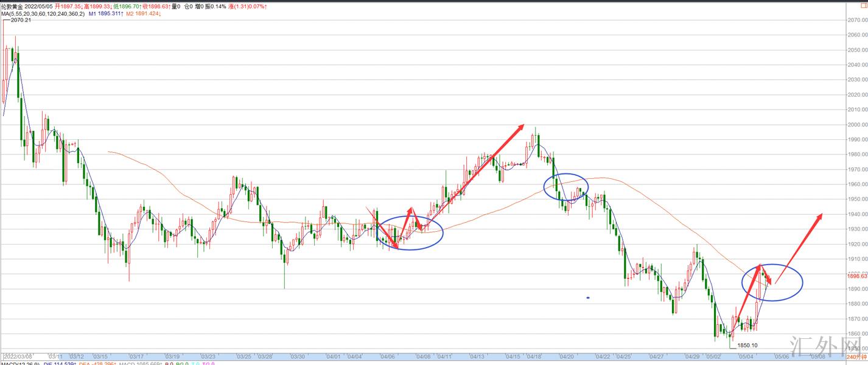The image size is (868, 365).
Task: Click the 1870.00 level on price axis
Action: coord(856,319)
